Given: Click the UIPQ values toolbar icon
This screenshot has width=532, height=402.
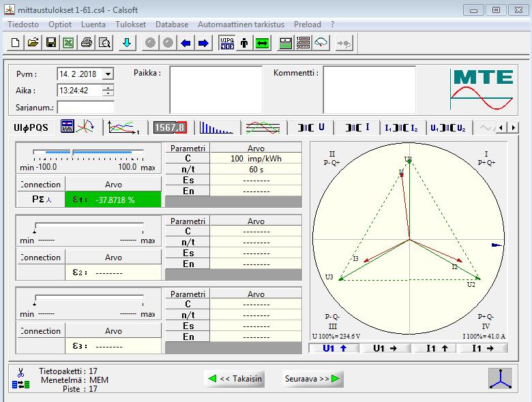Looking at the screenshot, I should [x=227, y=43].
